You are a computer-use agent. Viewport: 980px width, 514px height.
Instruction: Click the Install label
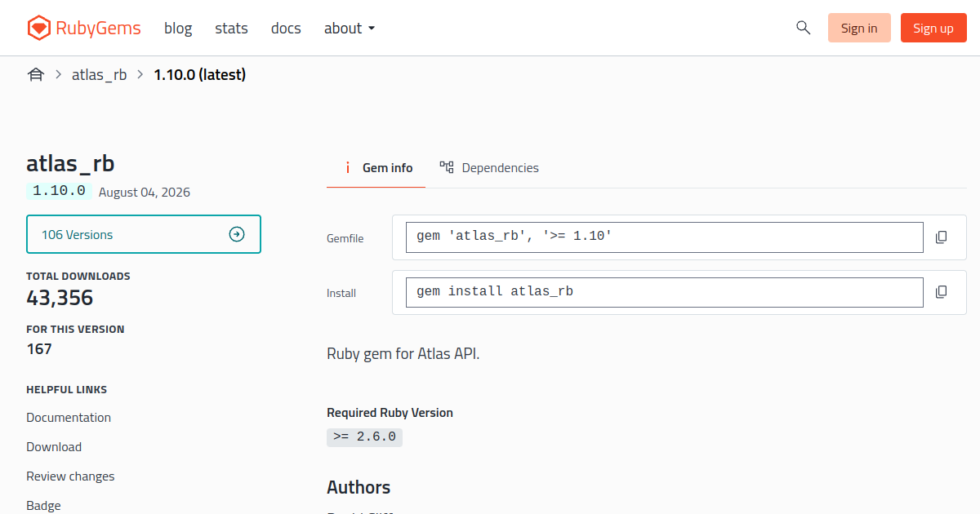point(341,294)
